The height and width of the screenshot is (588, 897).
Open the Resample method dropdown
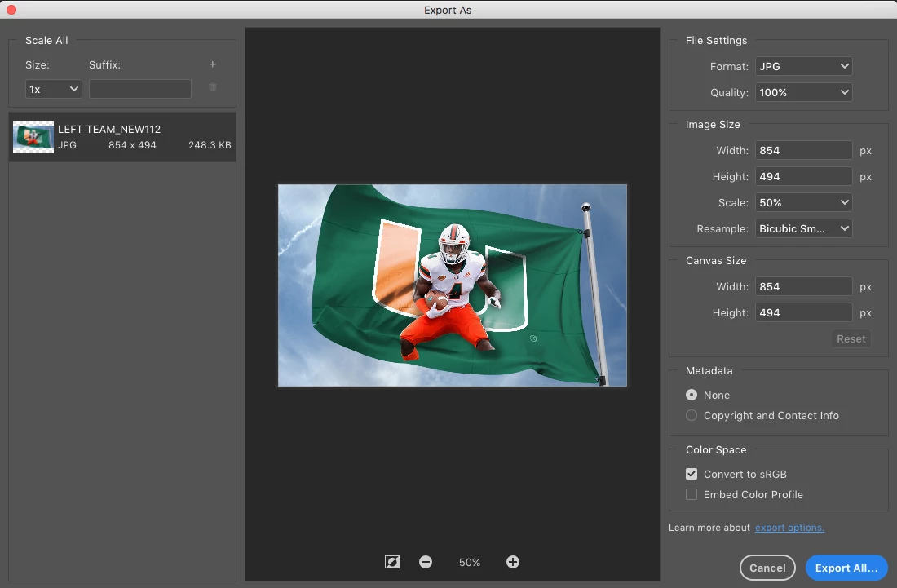tap(804, 229)
